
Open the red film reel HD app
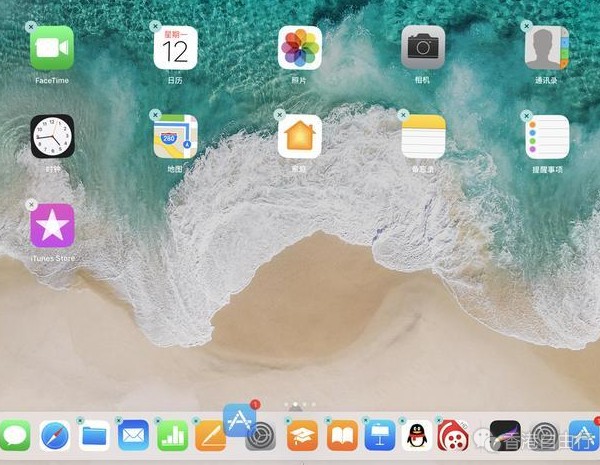tap(453, 435)
